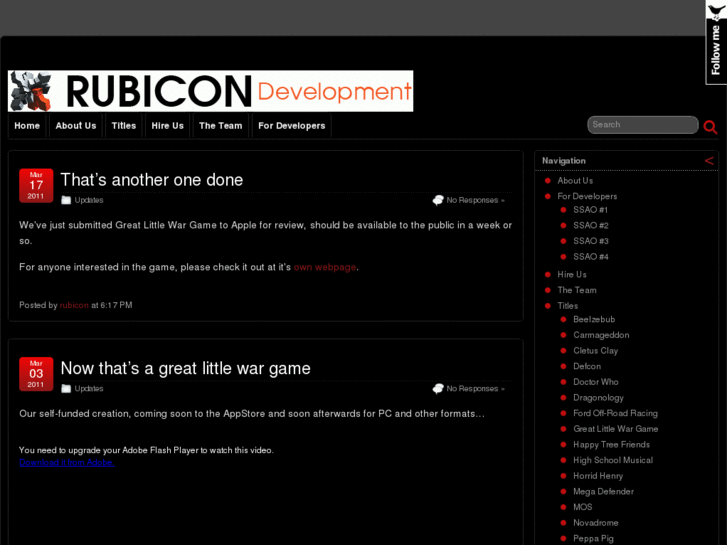
Task: Click speech bubble icon on first post
Action: tap(438, 200)
